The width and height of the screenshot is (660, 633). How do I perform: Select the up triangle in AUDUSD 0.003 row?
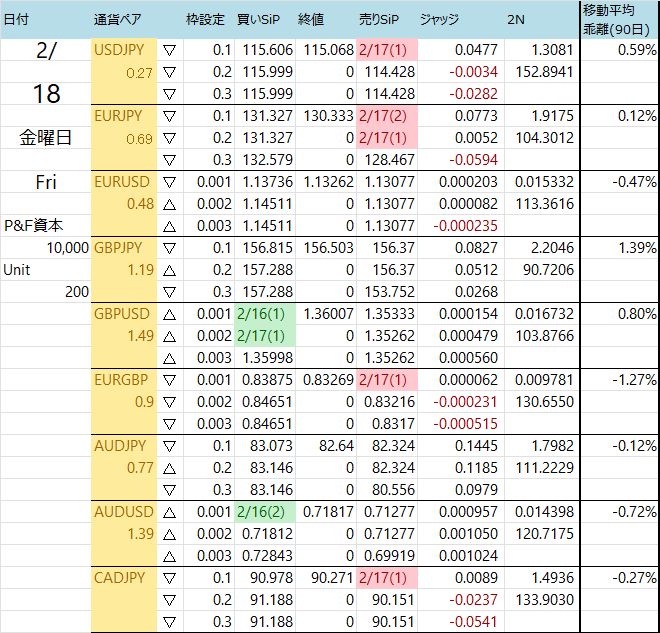coord(169,556)
